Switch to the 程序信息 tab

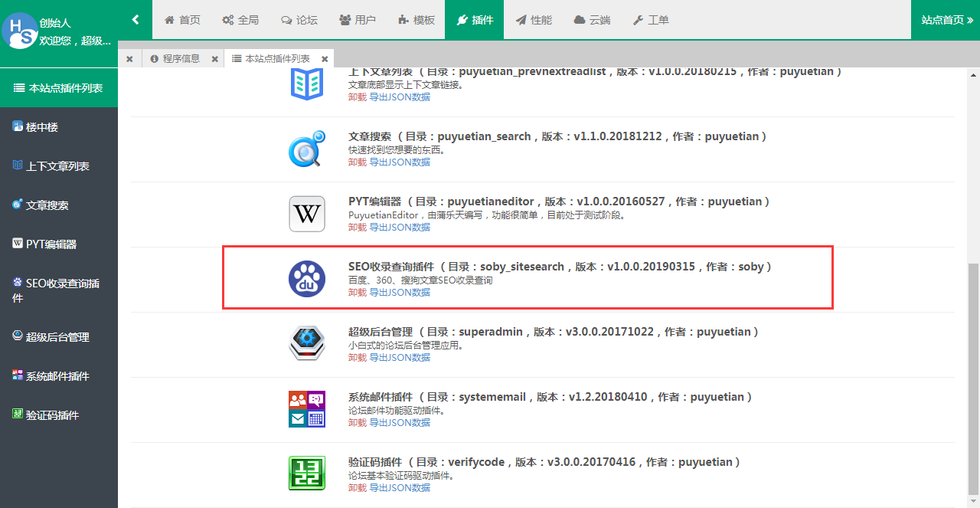point(175,58)
